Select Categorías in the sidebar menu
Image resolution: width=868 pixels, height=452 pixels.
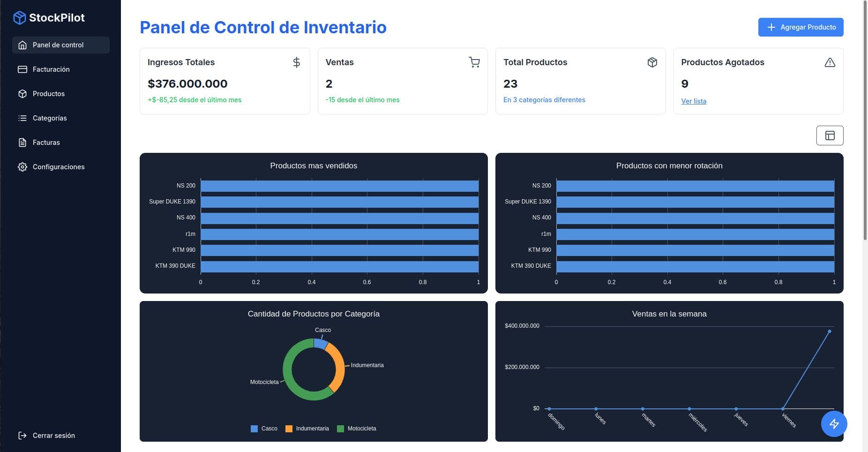49,118
